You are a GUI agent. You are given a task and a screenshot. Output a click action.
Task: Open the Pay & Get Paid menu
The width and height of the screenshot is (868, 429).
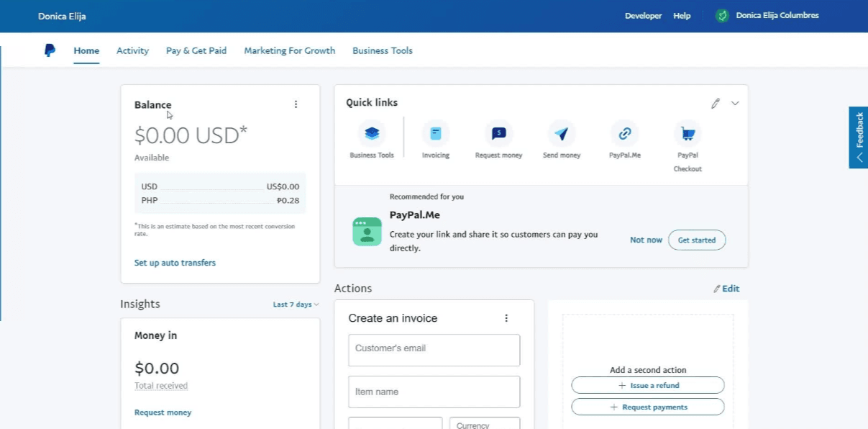click(x=196, y=51)
